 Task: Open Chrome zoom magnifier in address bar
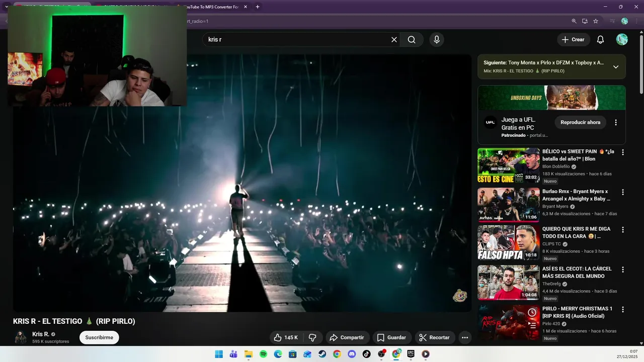click(574, 21)
